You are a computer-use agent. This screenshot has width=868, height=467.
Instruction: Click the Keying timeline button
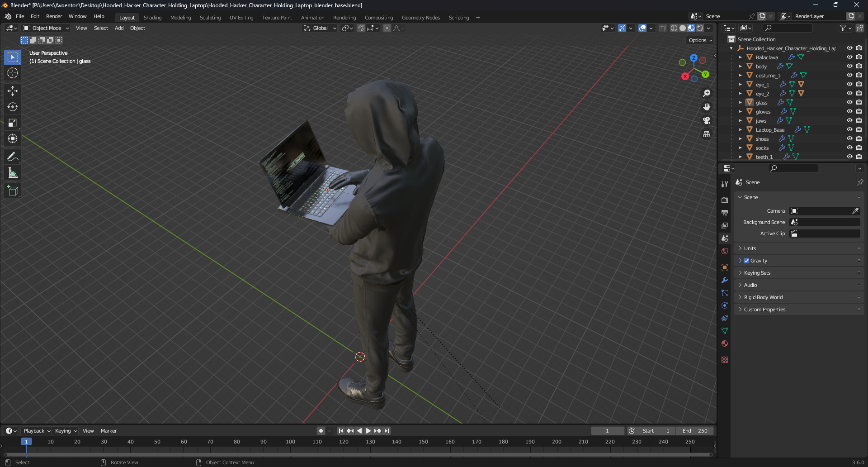(x=66, y=431)
